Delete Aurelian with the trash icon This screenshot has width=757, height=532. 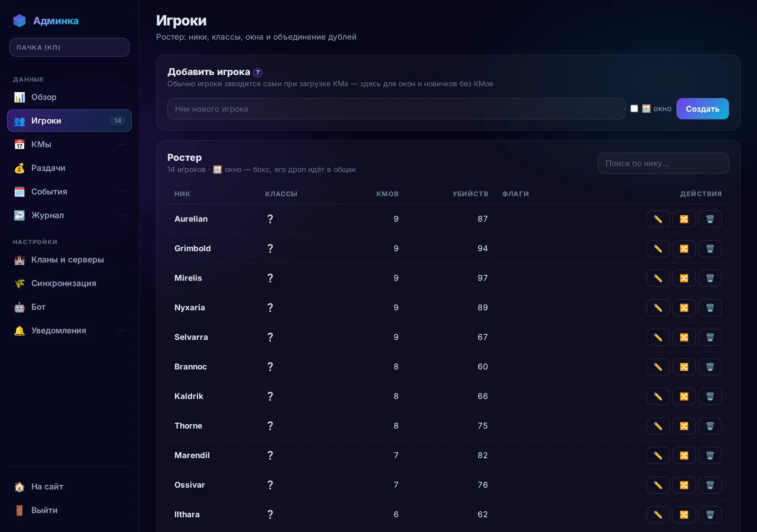pyautogui.click(x=710, y=219)
